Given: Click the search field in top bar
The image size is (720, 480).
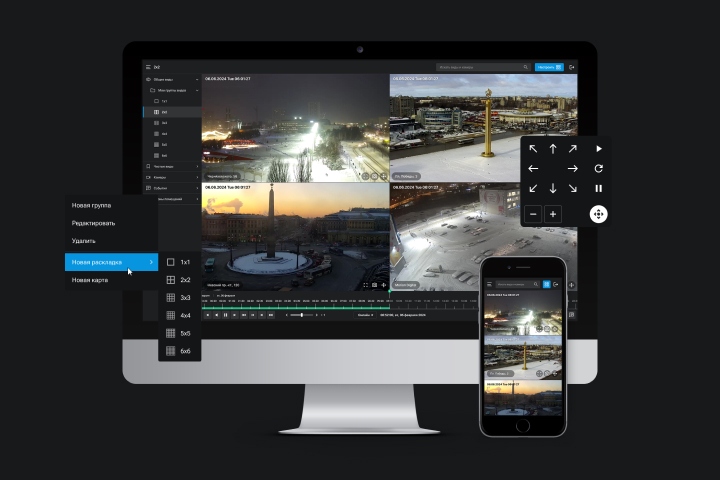Looking at the screenshot, I should (x=483, y=67).
